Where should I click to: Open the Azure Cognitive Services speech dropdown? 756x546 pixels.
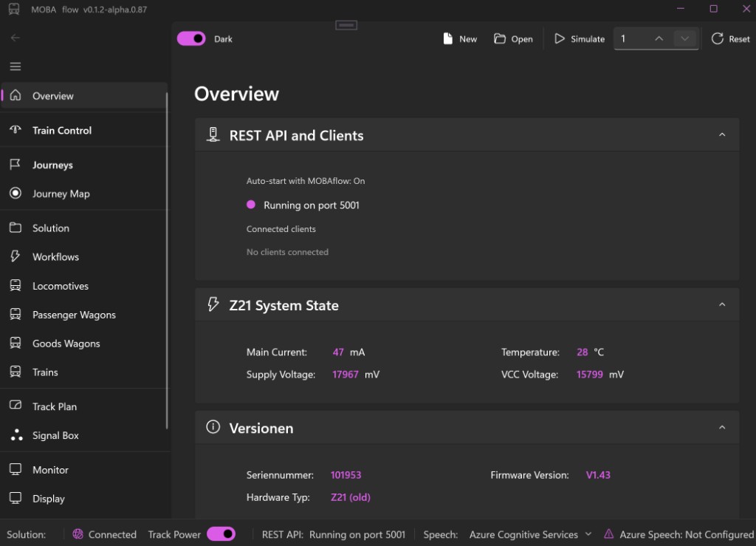[531, 534]
